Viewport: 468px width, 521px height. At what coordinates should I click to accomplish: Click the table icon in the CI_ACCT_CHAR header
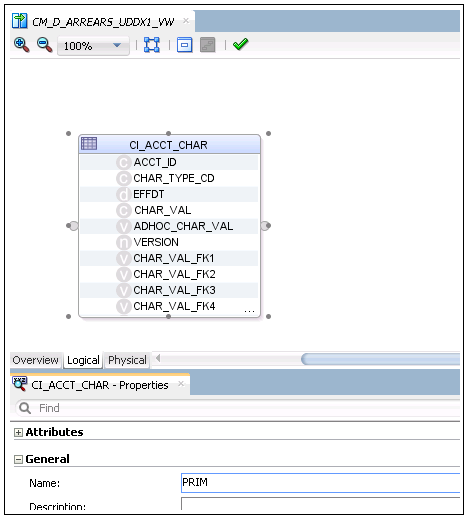click(x=89, y=144)
